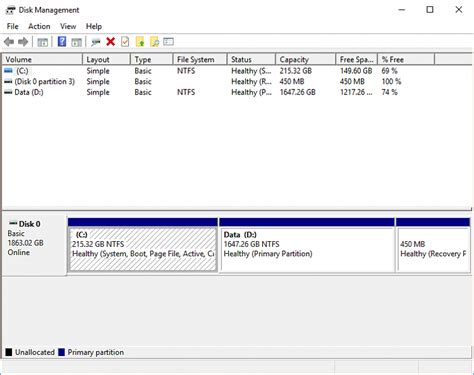474x375 pixels.
Task: Sort by the Capacity column header
Action: point(305,59)
